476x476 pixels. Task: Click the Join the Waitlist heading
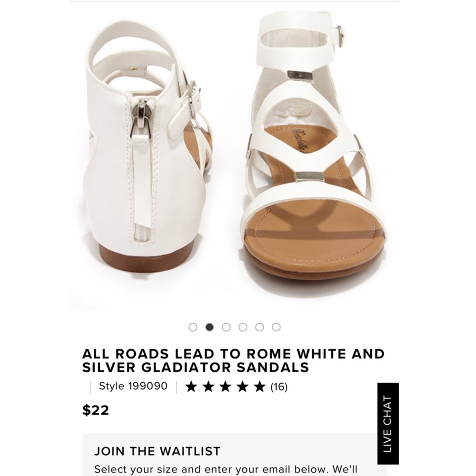tap(157, 451)
